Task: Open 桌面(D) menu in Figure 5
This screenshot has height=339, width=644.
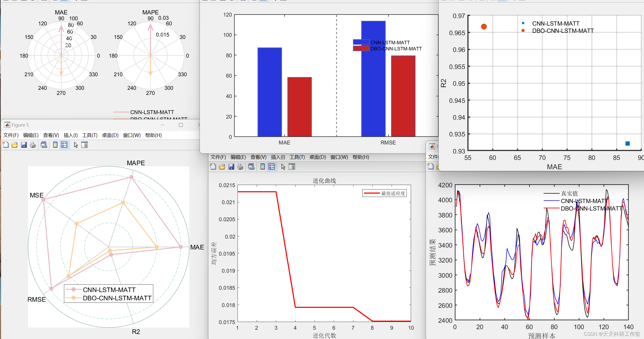Action: 110,135
